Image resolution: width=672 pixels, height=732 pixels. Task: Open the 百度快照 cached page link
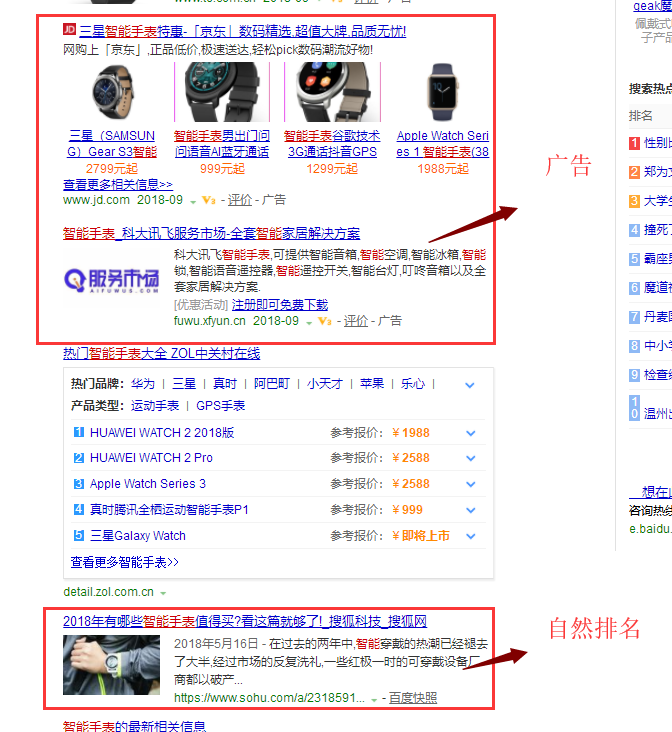[412, 698]
